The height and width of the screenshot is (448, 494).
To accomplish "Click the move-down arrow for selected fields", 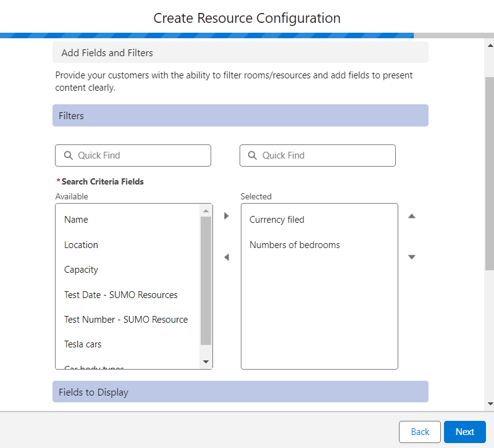I will click(x=412, y=257).
